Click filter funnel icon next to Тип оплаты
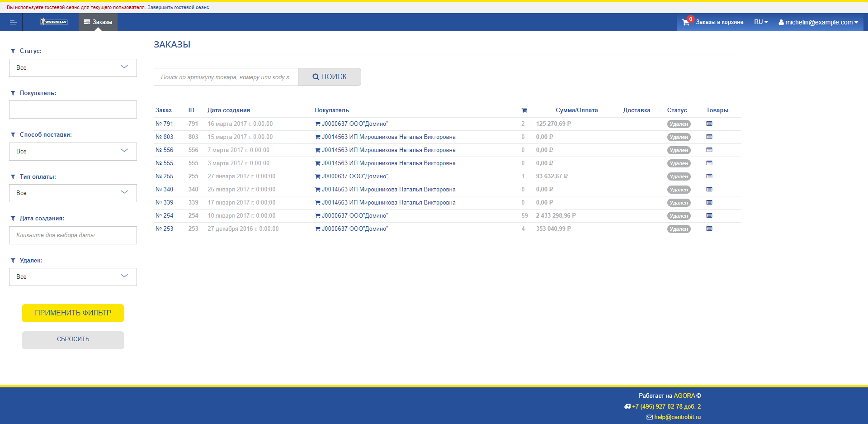Image resolution: width=868 pixels, height=424 pixels. (13, 177)
